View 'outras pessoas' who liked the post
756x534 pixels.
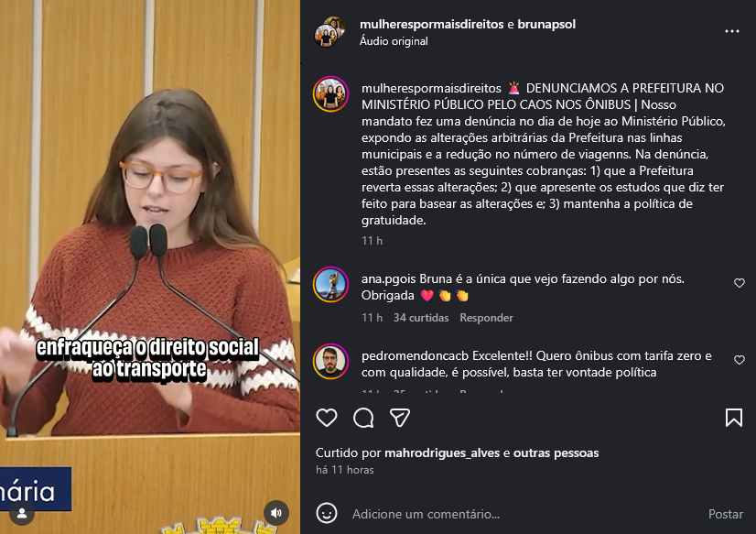pyautogui.click(x=556, y=452)
